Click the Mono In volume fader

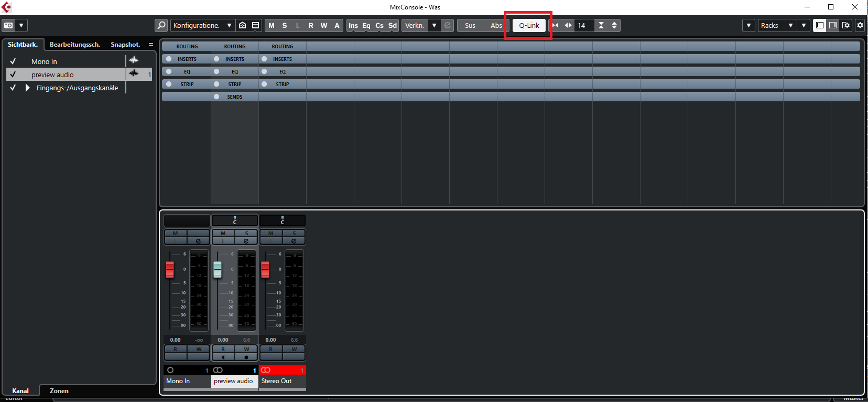[170, 269]
